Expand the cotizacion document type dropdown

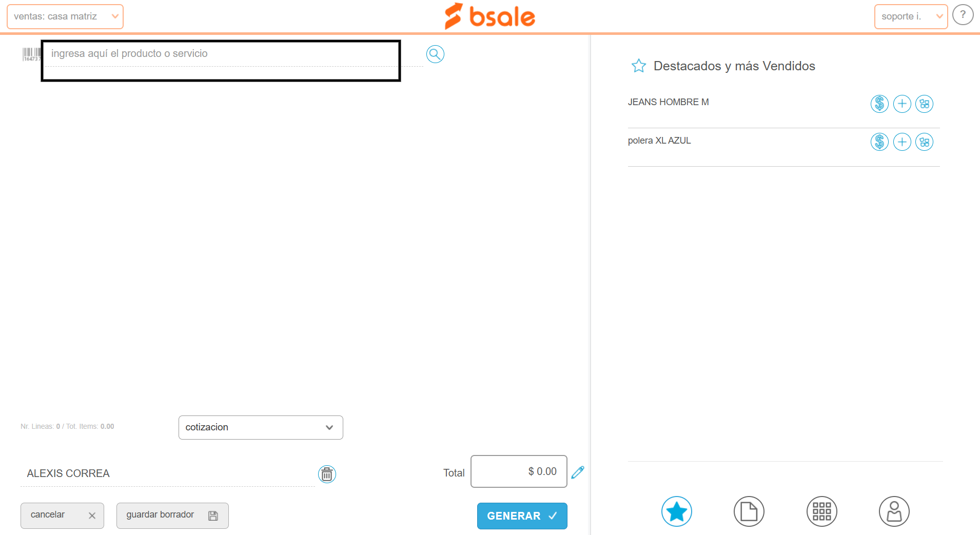261,427
